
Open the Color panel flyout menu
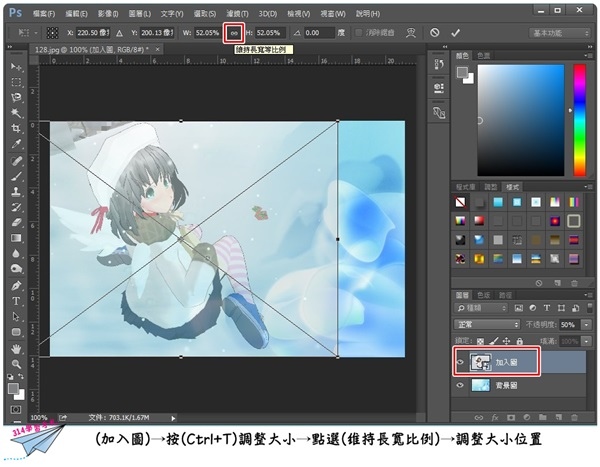click(x=587, y=56)
